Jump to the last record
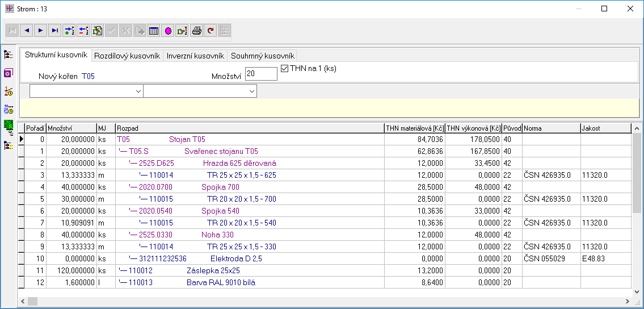 [x=54, y=31]
